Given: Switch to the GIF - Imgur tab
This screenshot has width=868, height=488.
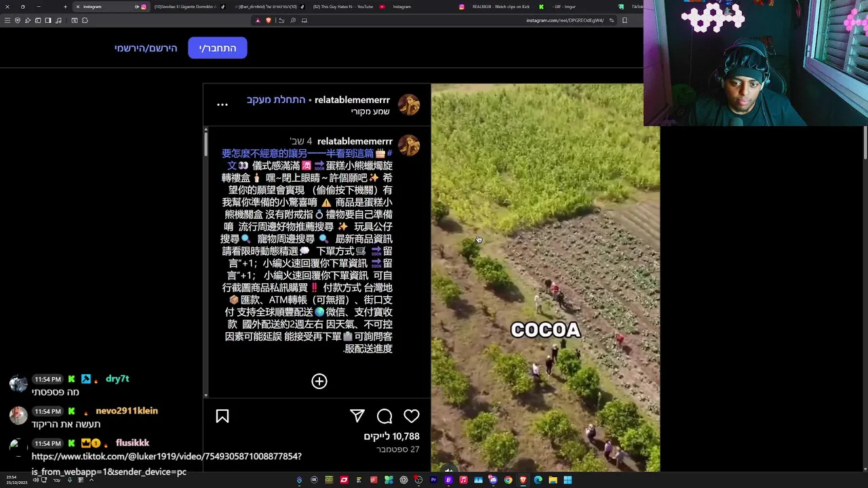Looking at the screenshot, I should click(564, 7).
